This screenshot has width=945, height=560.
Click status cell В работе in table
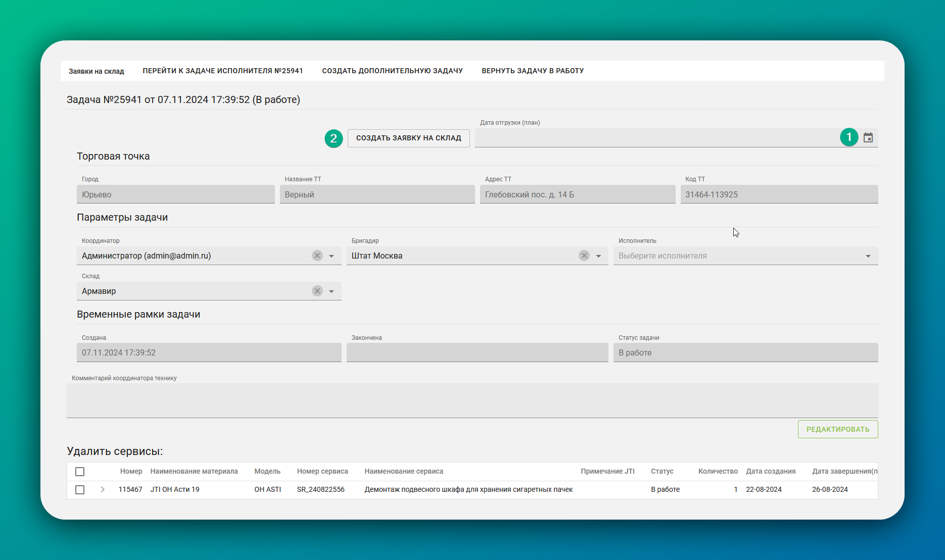(x=665, y=489)
